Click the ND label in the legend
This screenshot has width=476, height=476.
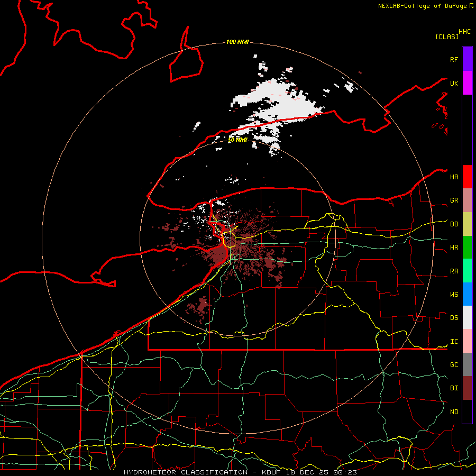pyautogui.click(x=454, y=411)
